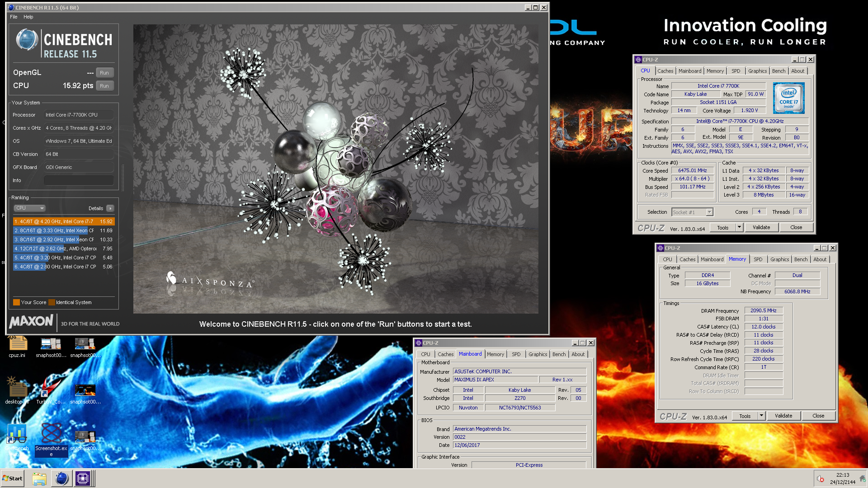868x488 pixels.
Task: Switch to Mainboard tab in top CPU-Z window
Action: (x=690, y=71)
